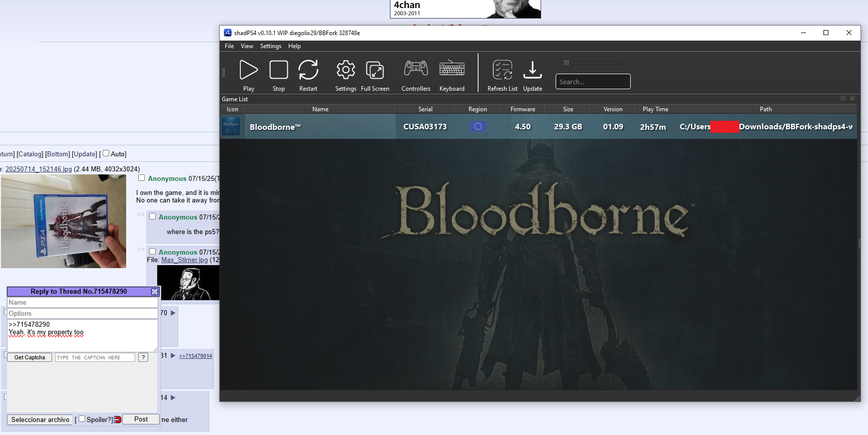Screen dimensions: 868x435
Task: Sort game list by Name column
Action: (x=320, y=109)
